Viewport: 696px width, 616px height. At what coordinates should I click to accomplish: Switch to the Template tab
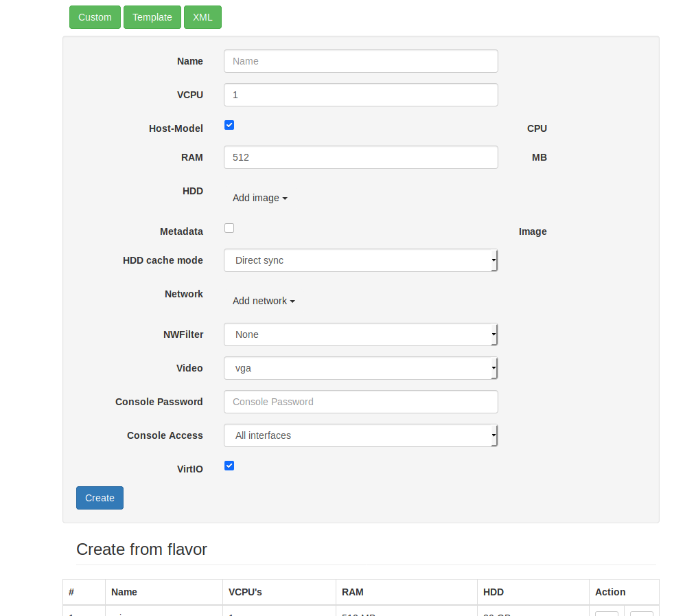(x=152, y=17)
